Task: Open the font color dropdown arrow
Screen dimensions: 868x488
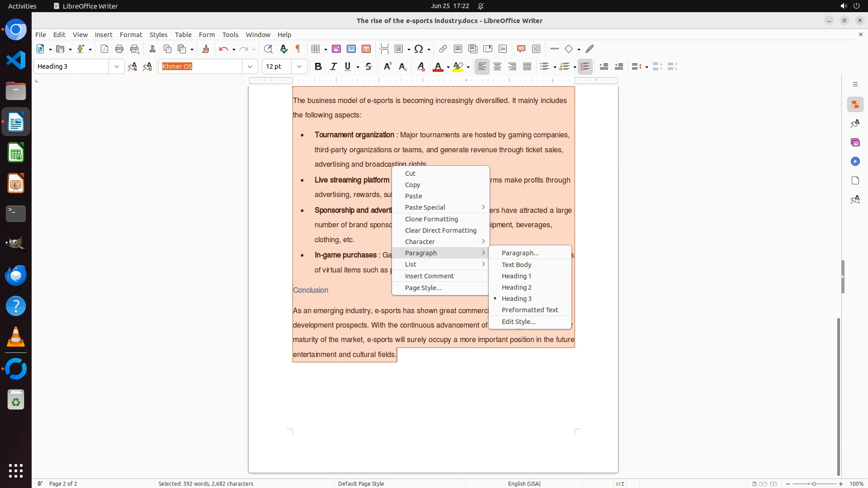Action: click(x=448, y=67)
